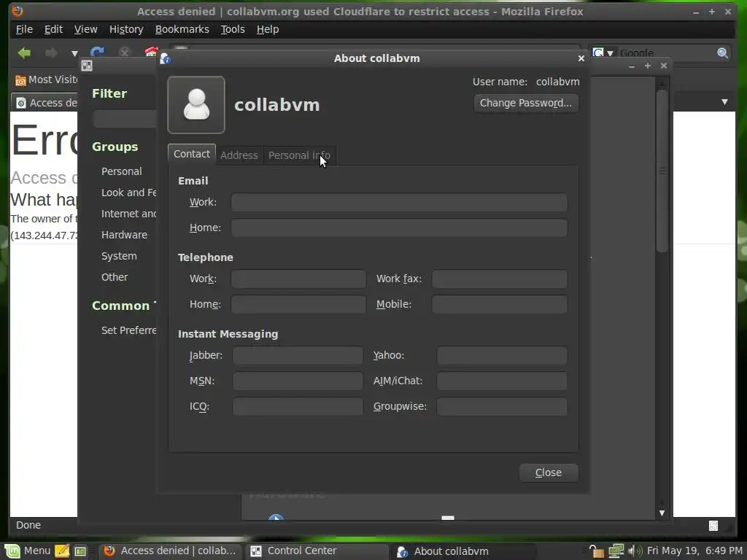Open Firefox's history dropdown arrow next to forward

[74, 53]
